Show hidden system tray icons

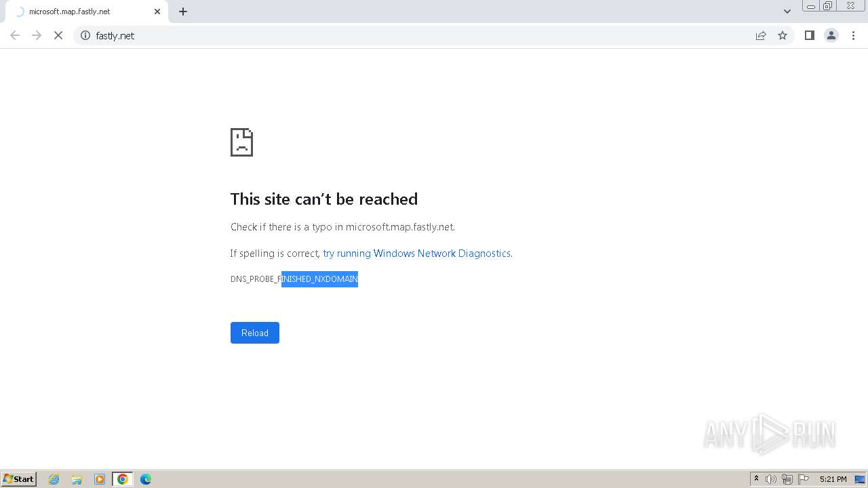[x=756, y=479]
